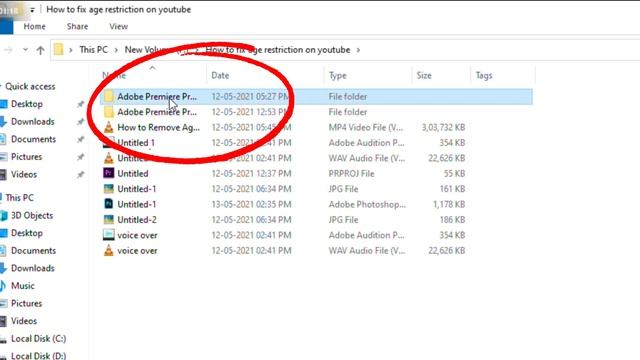Open Videos under Quick access

[x=24, y=174]
